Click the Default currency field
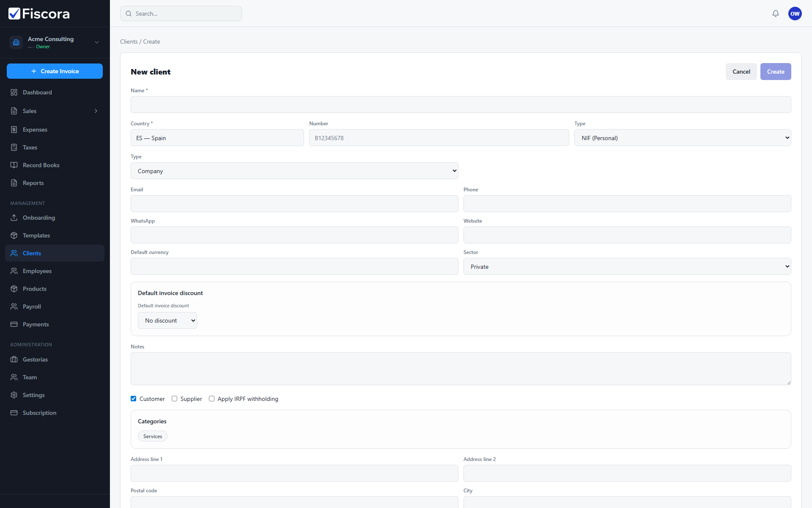812x508 pixels. click(x=294, y=266)
